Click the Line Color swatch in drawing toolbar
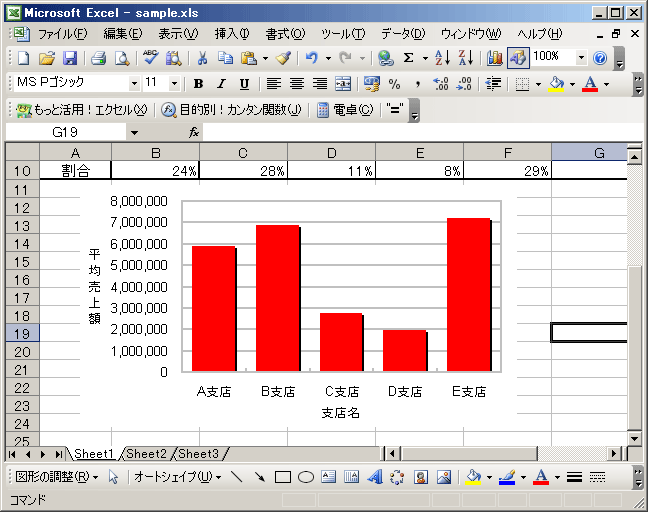This screenshot has height=512, width=648. coord(507,477)
